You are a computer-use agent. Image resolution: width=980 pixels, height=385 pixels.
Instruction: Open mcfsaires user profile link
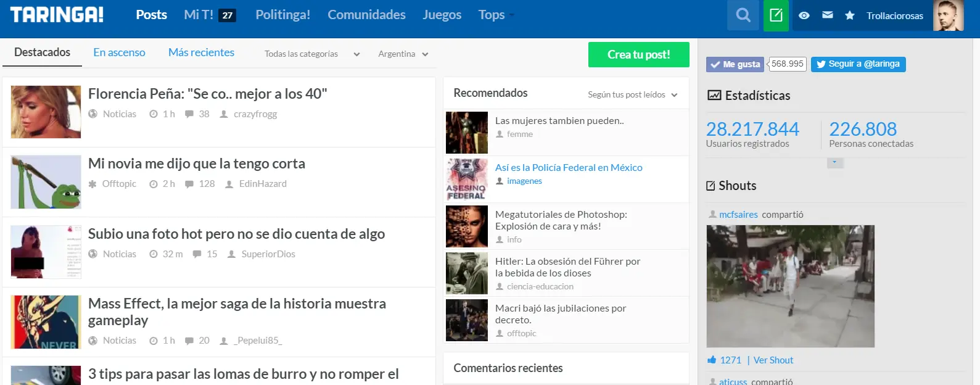(x=738, y=215)
